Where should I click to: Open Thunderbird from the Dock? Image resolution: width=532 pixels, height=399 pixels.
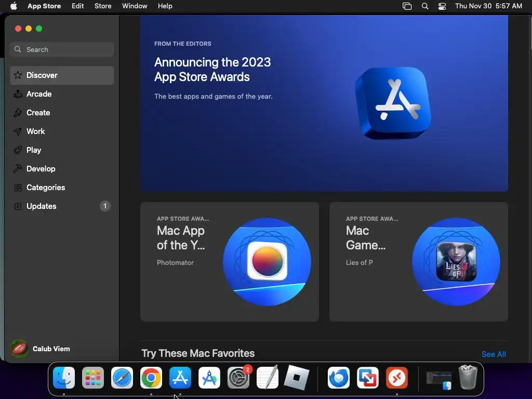point(339,377)
